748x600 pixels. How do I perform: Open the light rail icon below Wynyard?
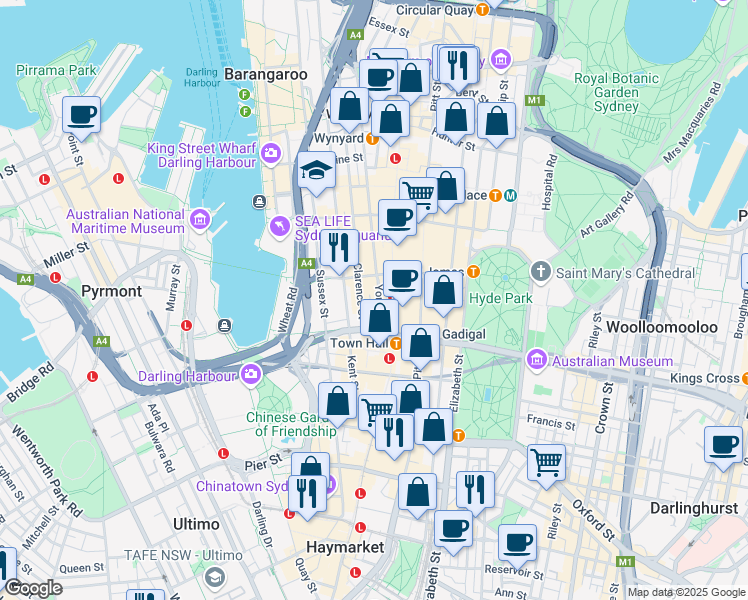(395, 158)
